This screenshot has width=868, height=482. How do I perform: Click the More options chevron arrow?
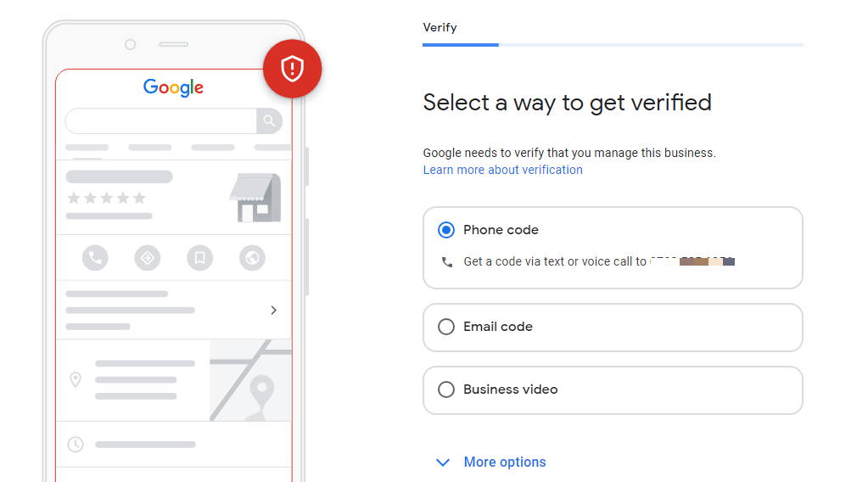click(443, 462)
